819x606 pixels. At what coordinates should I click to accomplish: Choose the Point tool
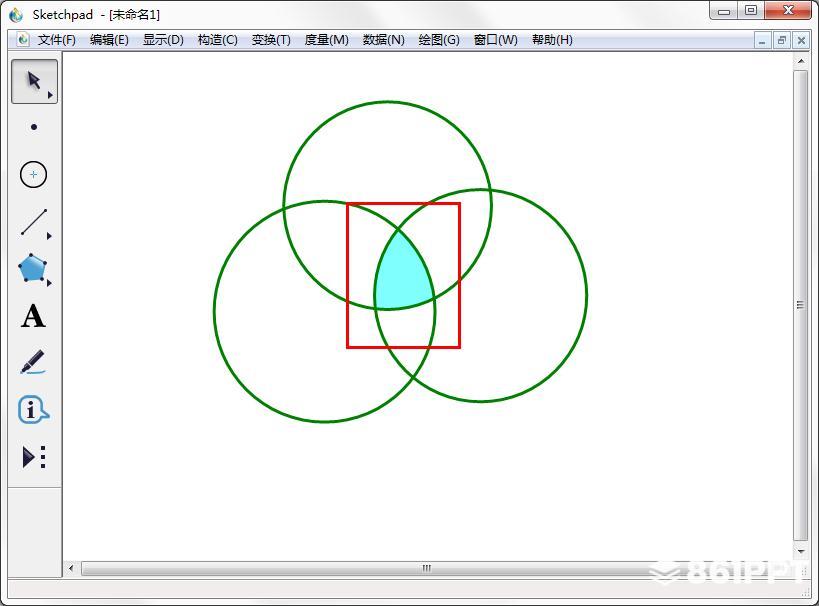click(34, 127)
